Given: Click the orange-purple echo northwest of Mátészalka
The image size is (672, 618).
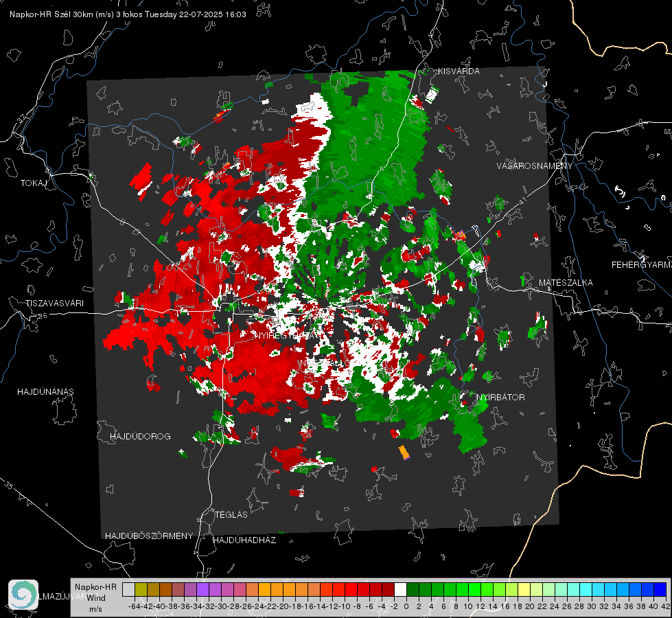Looking at the screenshot, I should click(x=461, y=235).
